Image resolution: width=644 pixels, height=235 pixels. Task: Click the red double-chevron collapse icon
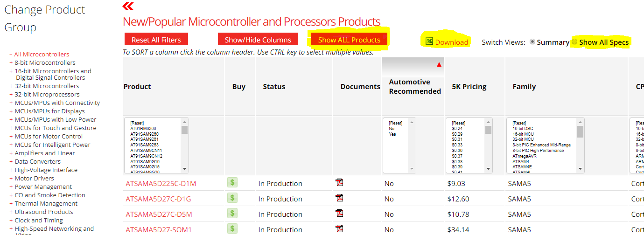pyautogui.click(x=128, y=6)
